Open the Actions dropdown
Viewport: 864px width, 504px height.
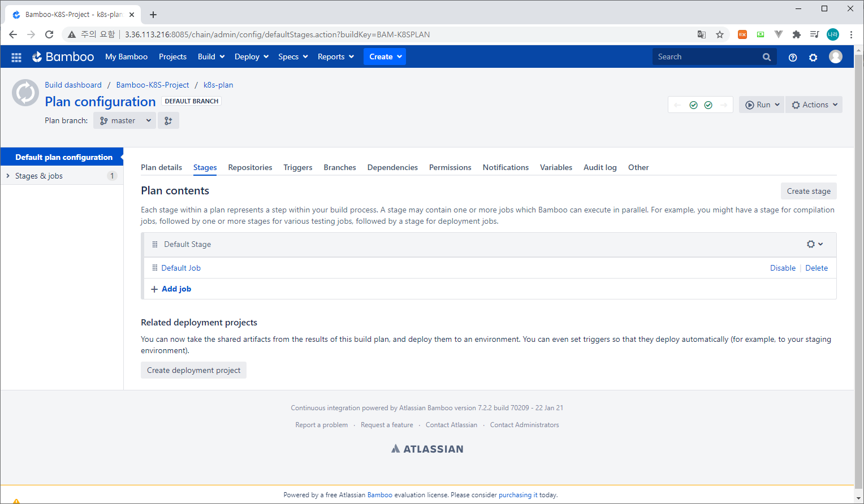814,105
